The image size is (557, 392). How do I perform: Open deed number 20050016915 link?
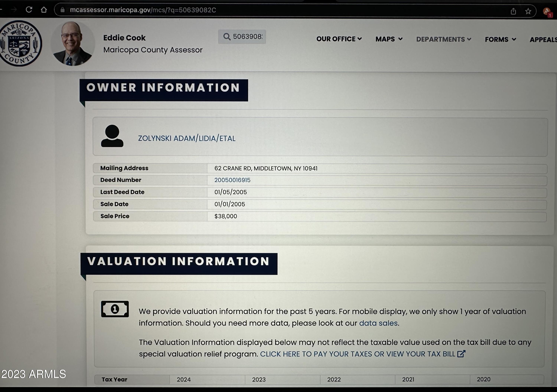(232, 180)
